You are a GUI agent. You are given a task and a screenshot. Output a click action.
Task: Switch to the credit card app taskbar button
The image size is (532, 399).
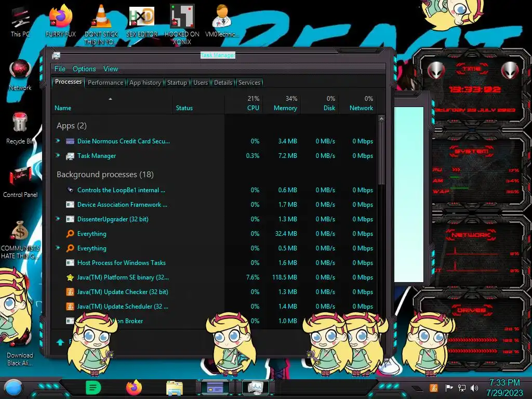coord(215,388)
